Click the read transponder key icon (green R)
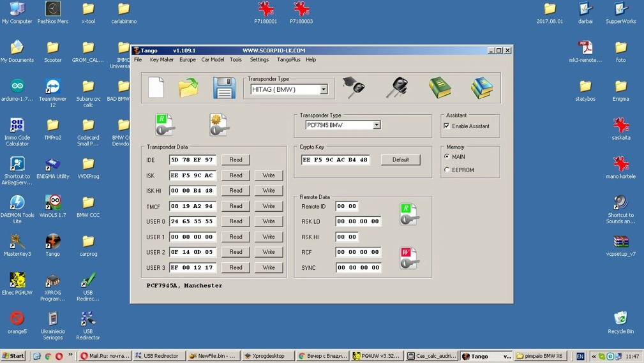 click(x=164, y=125)
